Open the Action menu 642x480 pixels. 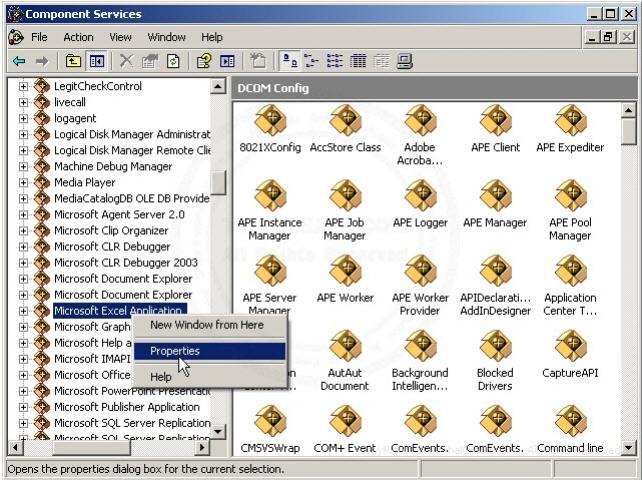click(x=78, y=37)
